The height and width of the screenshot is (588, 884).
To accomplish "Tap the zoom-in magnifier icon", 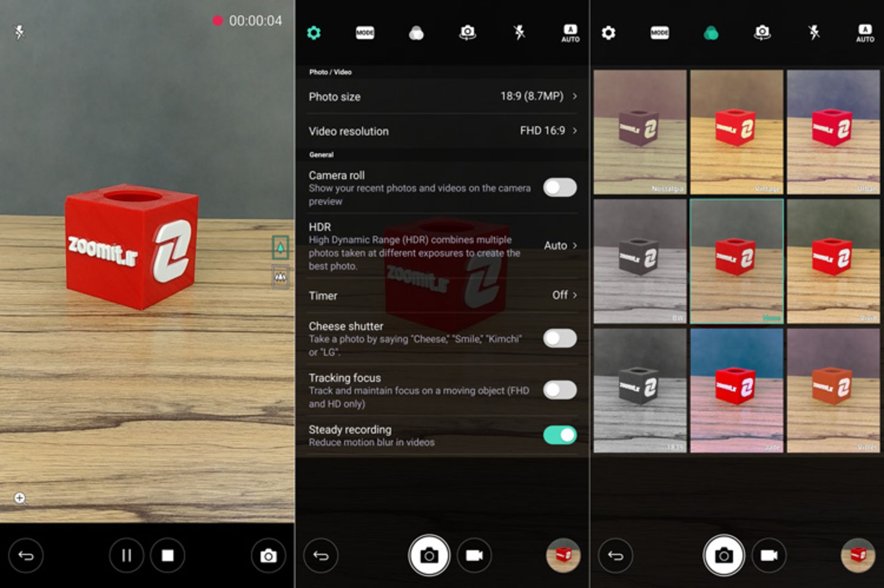I will point(20,498).
